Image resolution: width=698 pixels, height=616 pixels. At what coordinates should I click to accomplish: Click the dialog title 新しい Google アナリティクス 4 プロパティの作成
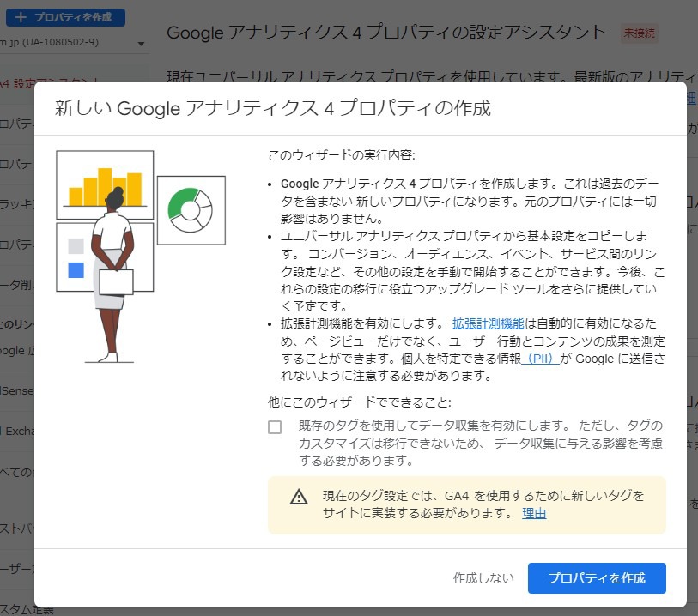pyautogui.click(x=273, y=108)
